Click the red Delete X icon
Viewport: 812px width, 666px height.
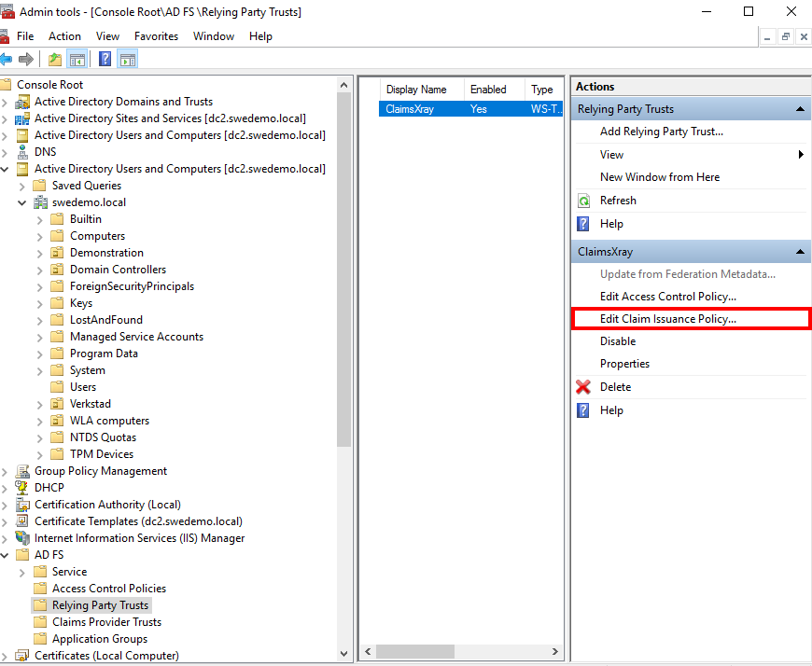583,387
